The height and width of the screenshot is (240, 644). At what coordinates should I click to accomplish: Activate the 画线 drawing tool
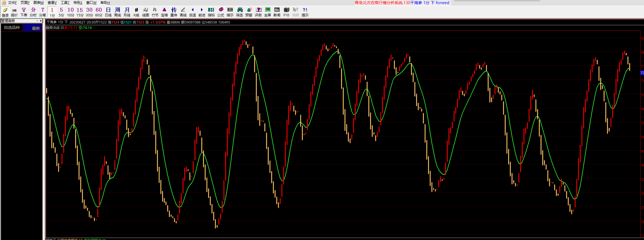183,12
